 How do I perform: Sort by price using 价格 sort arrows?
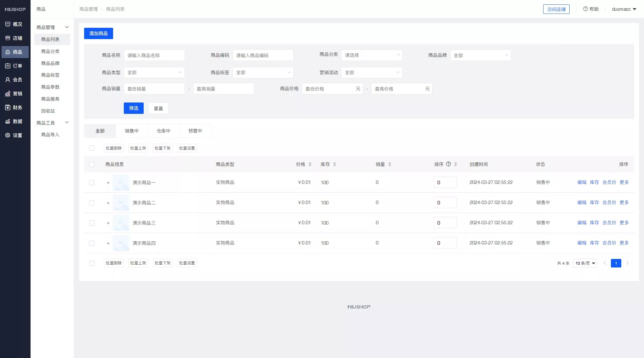click(310, 164)
